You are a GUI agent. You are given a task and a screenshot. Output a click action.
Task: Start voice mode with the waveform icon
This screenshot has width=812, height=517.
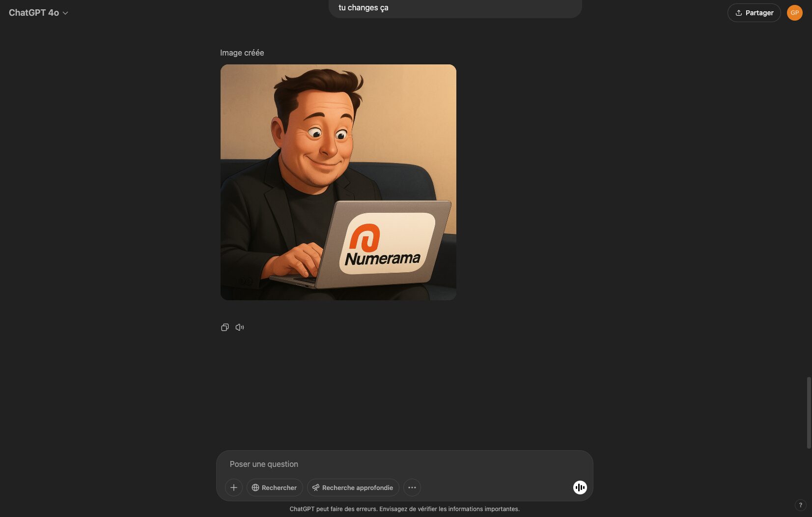point(580,488)
